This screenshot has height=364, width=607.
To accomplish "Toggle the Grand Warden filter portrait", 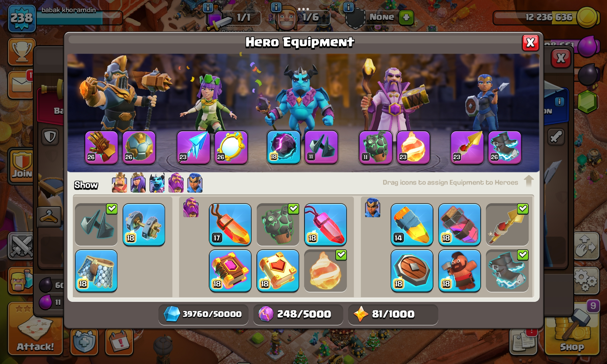I will [176, 183].
